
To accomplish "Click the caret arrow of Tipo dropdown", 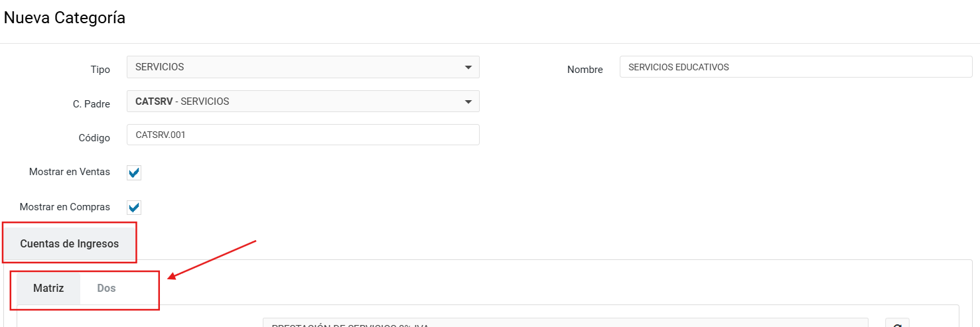I will point(468,67).
